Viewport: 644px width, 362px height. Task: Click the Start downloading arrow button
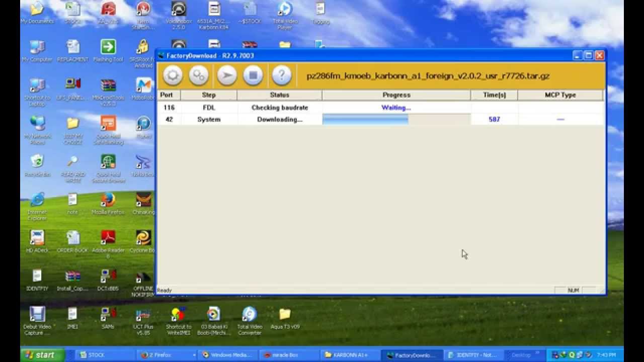click(x=227, y=76)
